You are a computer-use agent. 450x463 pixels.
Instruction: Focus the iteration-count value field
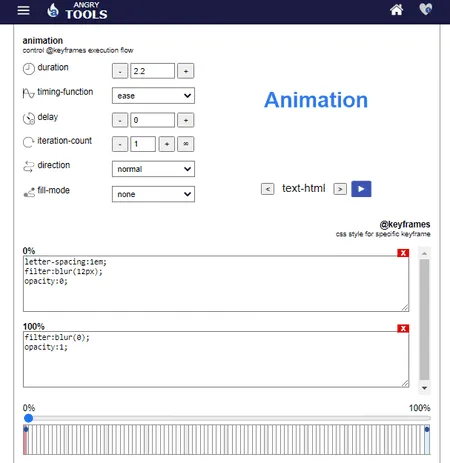pyautogui.click(x=143, y=144)
